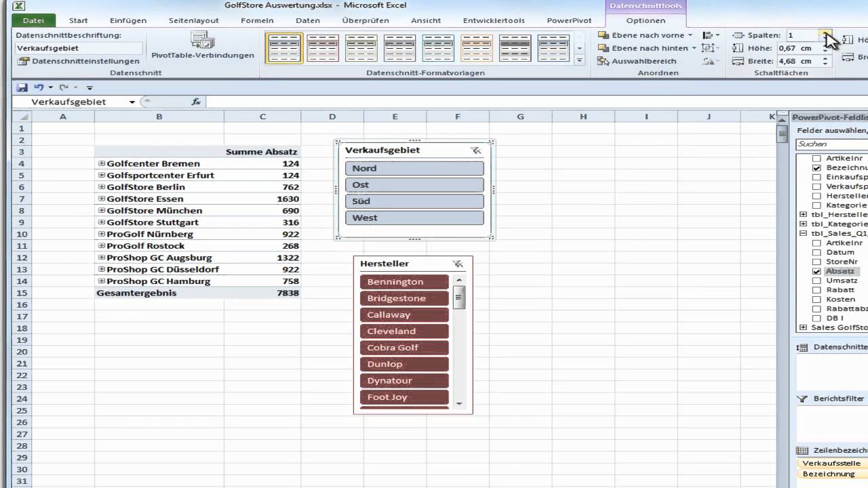Select the highlighted first slicer style
The height and width of the screenshot is (488, 868).
pos(284,48)
